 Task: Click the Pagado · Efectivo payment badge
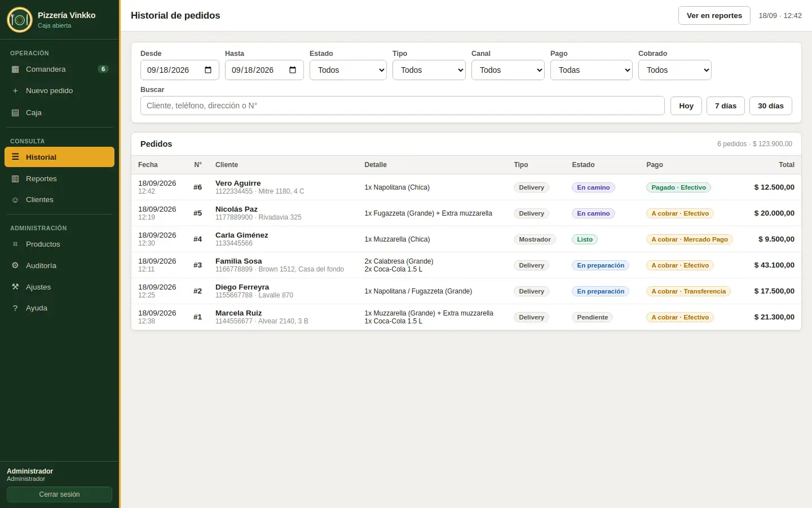(x=679, y=187)
